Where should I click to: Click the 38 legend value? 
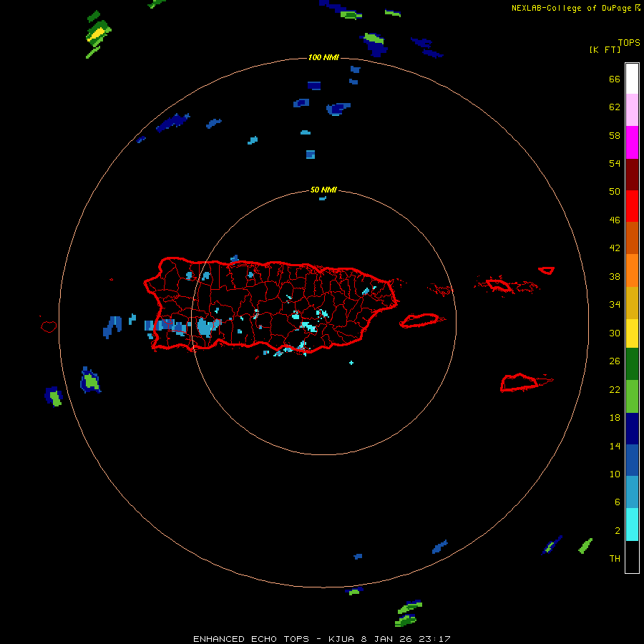point(615,276)
